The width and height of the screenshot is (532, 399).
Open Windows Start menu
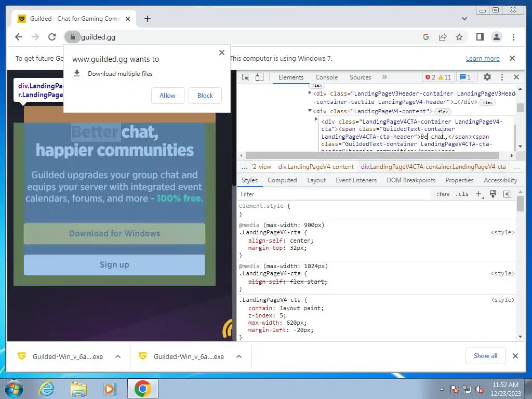click(x=14, y=389)
